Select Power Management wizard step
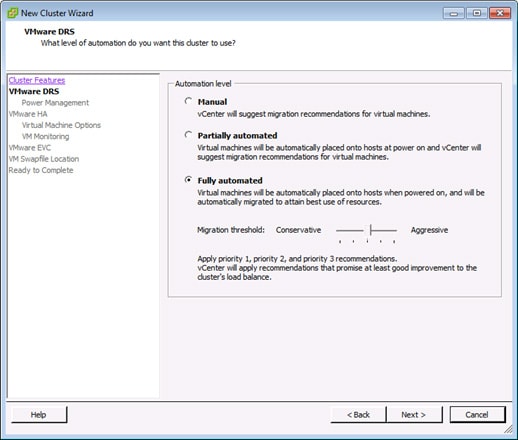Viewport: 518px width, 440px height. click(x=55, y=103)
